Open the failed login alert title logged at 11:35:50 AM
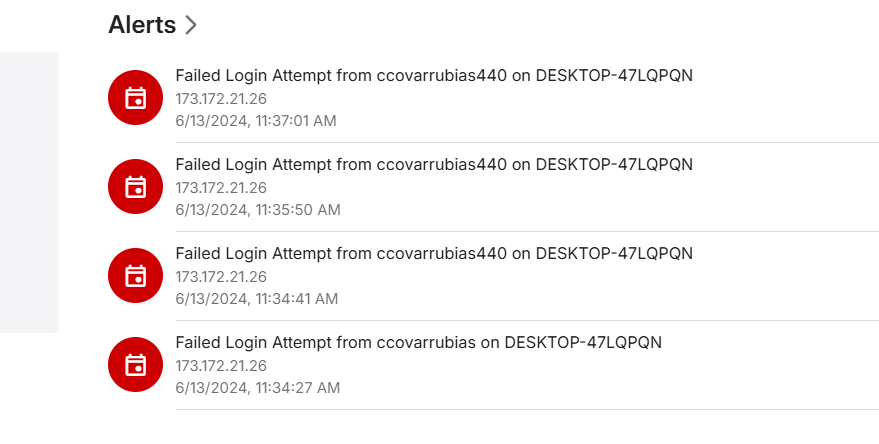Viewport: 879px width, 444px height. coord(434,164)
